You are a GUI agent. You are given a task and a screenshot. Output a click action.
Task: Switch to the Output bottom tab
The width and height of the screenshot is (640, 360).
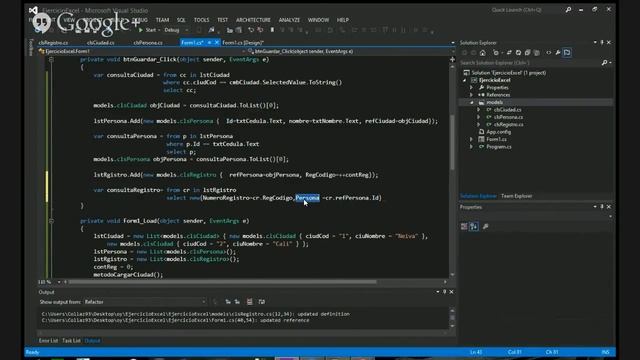point(92,341)
